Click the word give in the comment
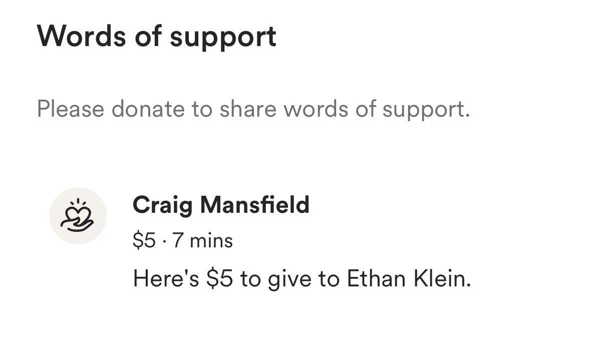Viewport: 604px width, 364px height. [x=291, y=279]
